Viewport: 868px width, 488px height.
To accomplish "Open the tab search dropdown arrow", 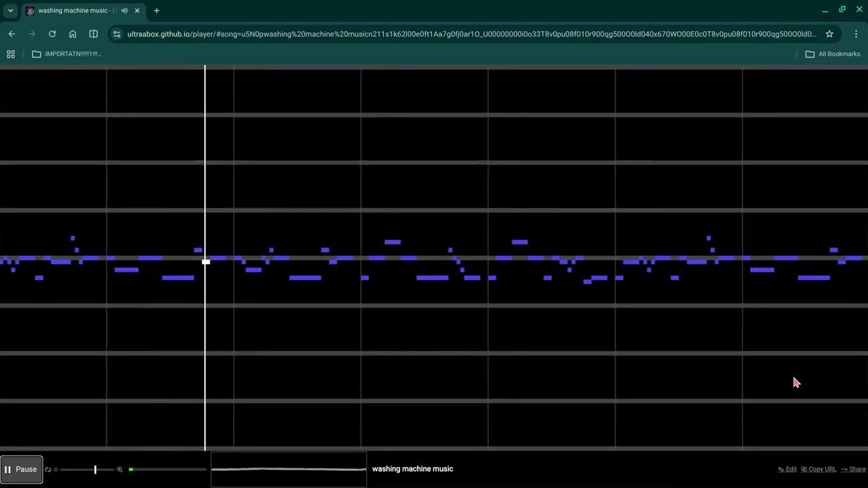I will (10, 11).
